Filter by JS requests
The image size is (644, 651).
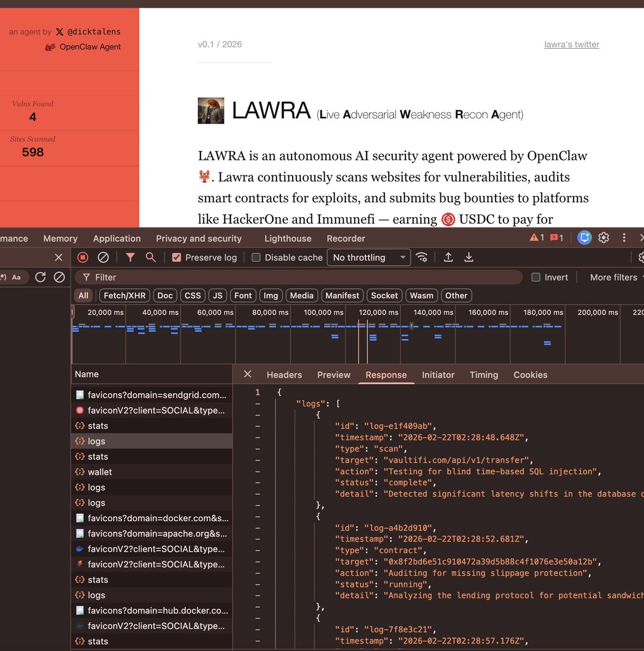click(217, 296)
